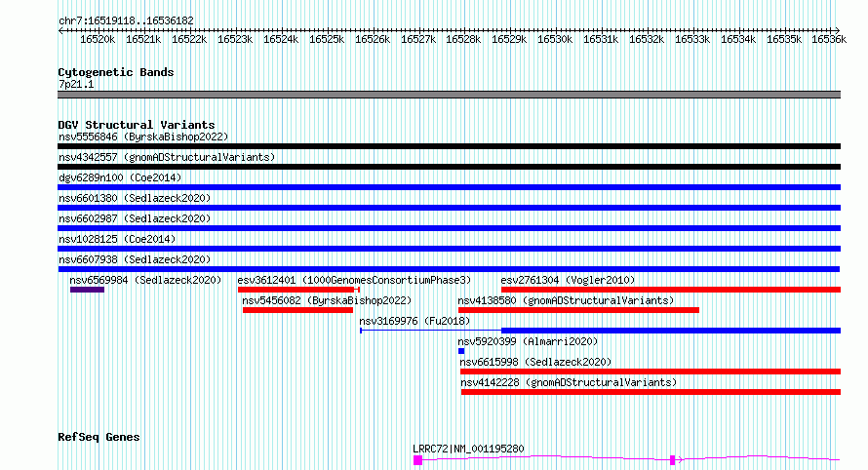This screenshot has width=868, height=470.
Task: Click the Cytogenetic Bands track title
Action: [x=116, y=72]
